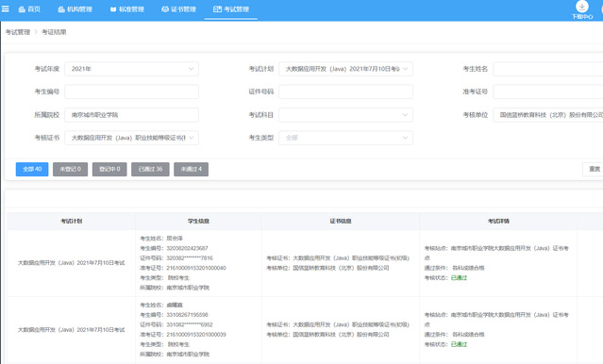Open the 证书管理 menu

click(x=178, y=9)
